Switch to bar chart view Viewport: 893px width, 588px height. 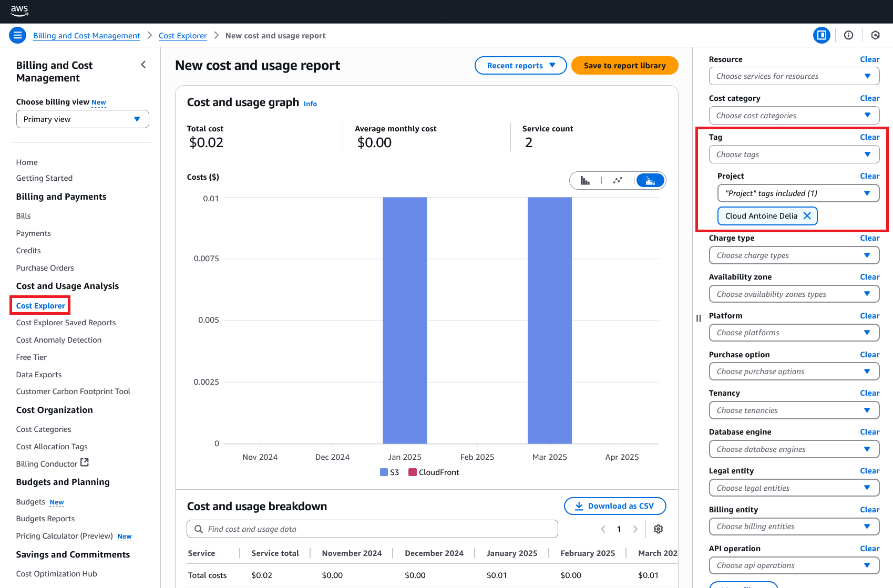pyautogui.click(x=585, y=181)
